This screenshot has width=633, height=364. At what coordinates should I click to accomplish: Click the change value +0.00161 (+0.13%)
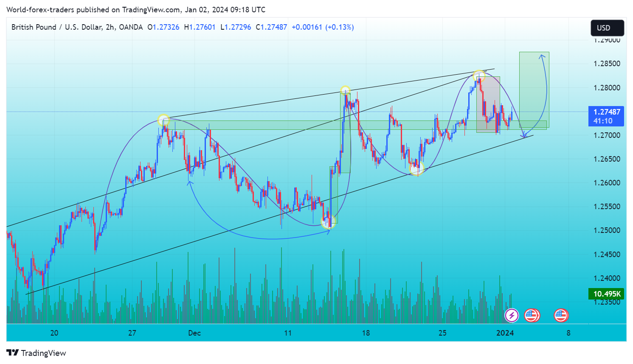323,27
